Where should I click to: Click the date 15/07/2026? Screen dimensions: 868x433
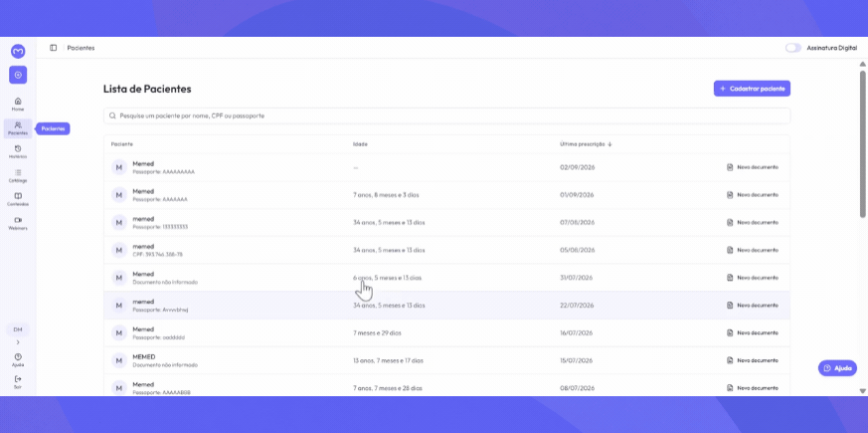point(577,361)
